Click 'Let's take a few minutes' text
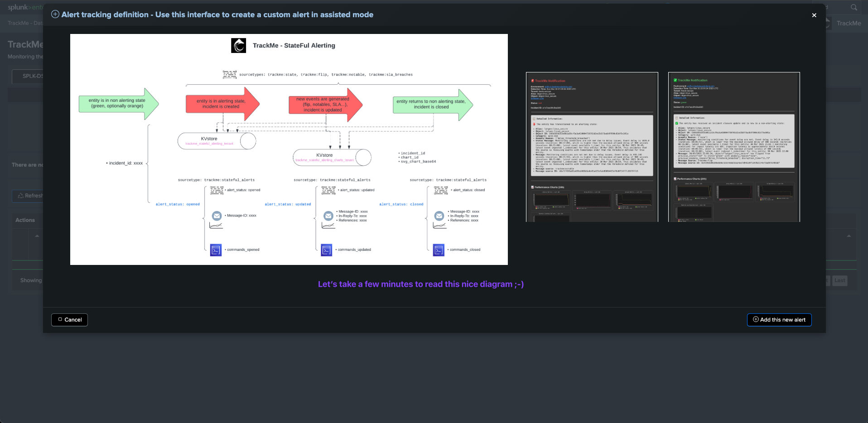 pos(421,284)
